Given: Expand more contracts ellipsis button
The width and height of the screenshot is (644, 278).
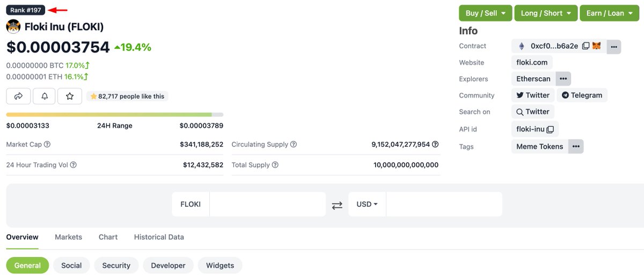Looking at the screenshot, I should [x=614, y=47].
